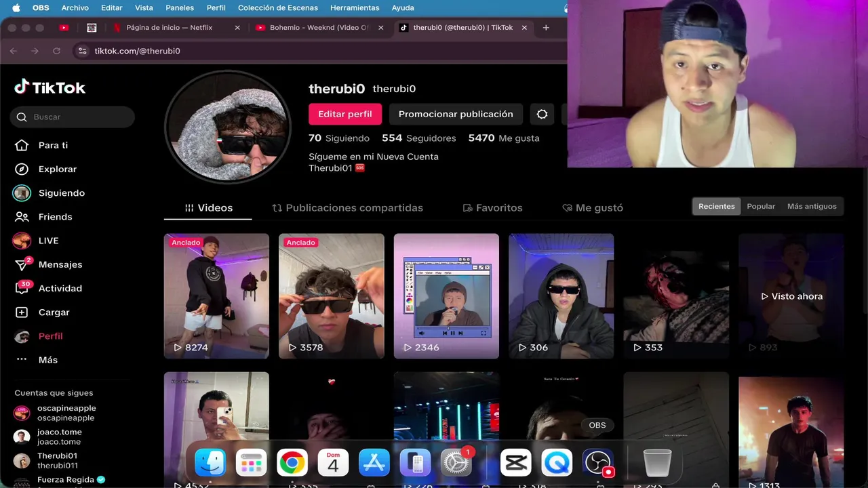The height and width of the screenshot is (488, 868).
Task: Sort videos by Recientes
Action: 717,207
